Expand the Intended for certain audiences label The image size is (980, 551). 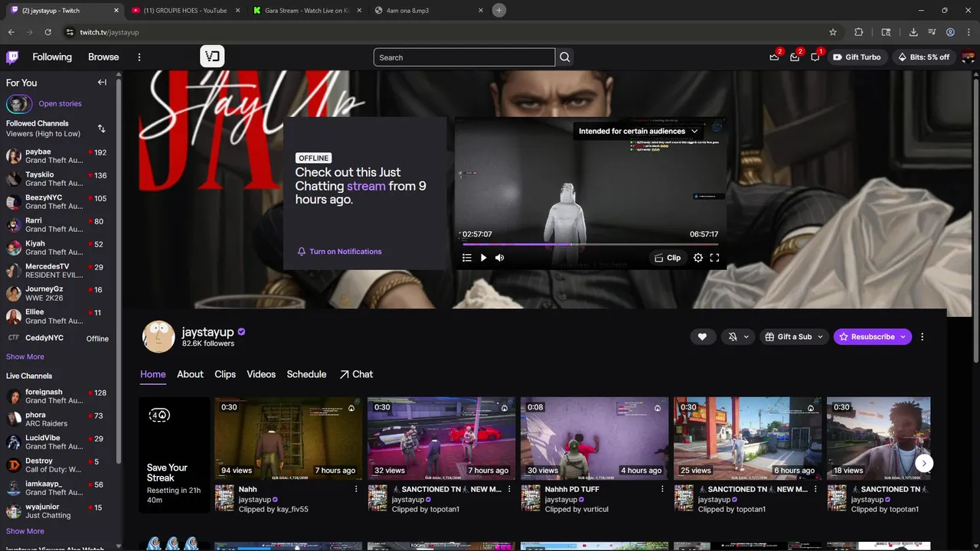639,131
